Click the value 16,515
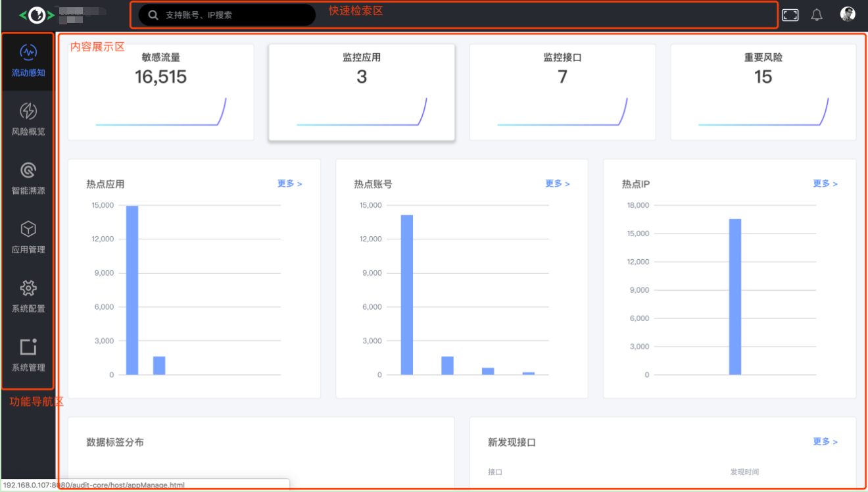Image resolution: width=868 pixels, height=492 pixels. [161, 77]
